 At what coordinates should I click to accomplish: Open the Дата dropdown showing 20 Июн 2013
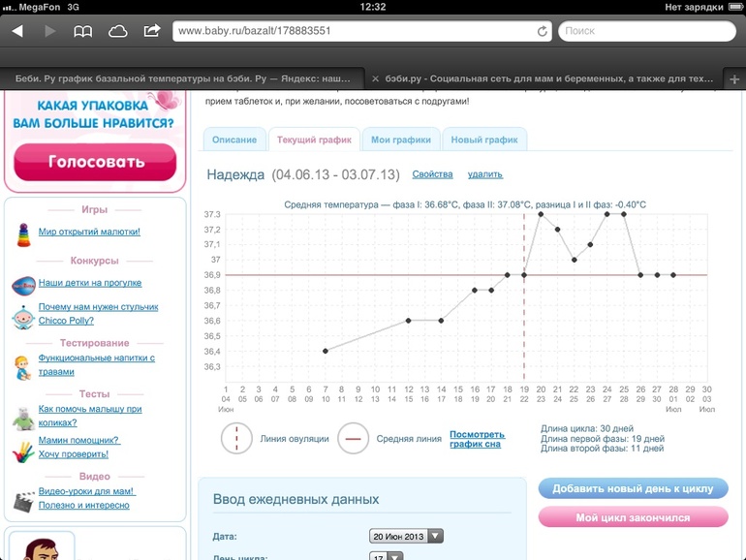tap(406, 536)
